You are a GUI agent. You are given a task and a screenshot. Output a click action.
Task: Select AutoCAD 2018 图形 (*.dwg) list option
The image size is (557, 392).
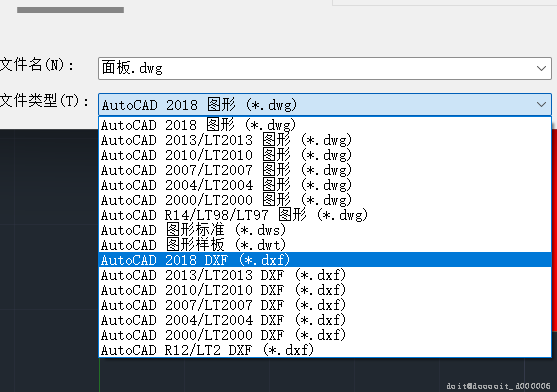[x=325, y=125]
